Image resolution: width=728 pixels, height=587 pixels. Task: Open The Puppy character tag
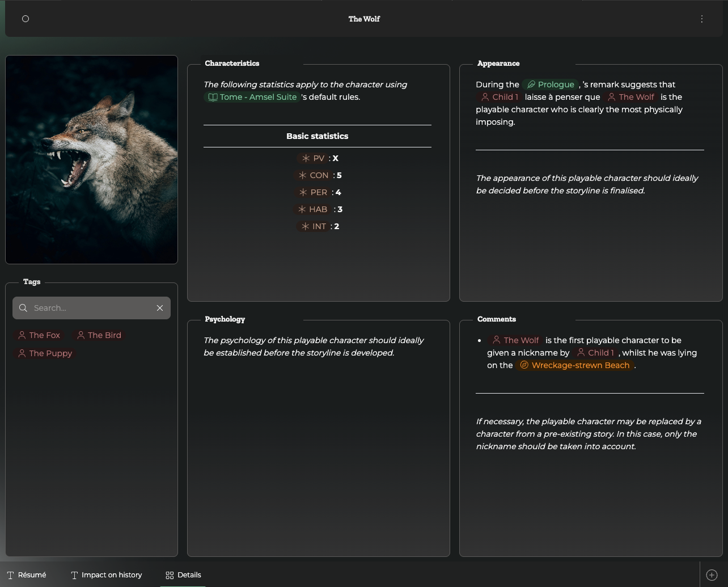point(45,353)
